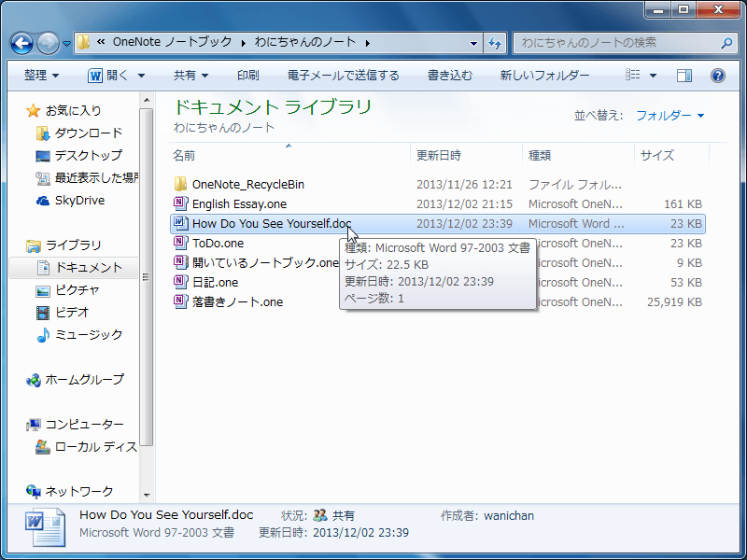
Task: Click the magnifier search icon
Action: point(726,43)
